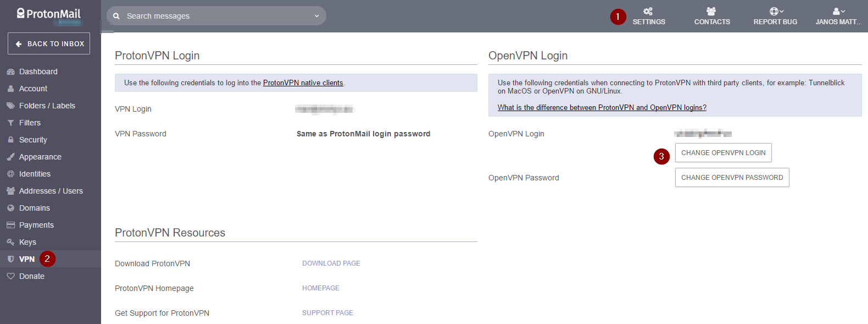The width and height of the screenshot is (868, 324).
Task: Click the Addresses / Users group icon
Action: tap(10, 191)
